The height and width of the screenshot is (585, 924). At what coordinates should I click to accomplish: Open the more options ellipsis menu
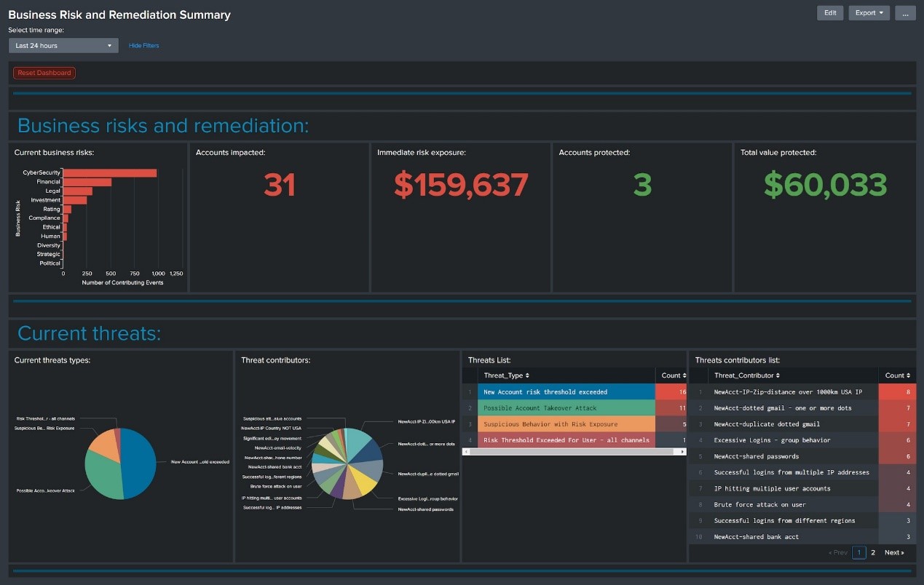pyautogui.click(x=905, y=13)
